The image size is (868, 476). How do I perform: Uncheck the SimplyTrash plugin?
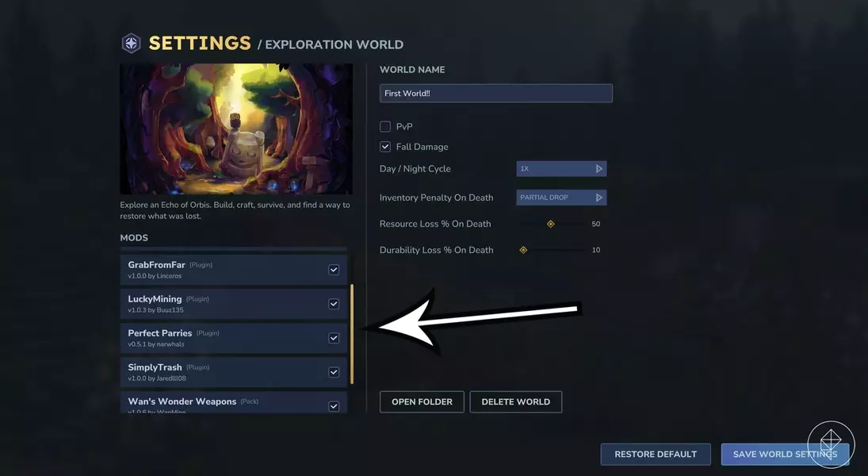coord(334,372)
